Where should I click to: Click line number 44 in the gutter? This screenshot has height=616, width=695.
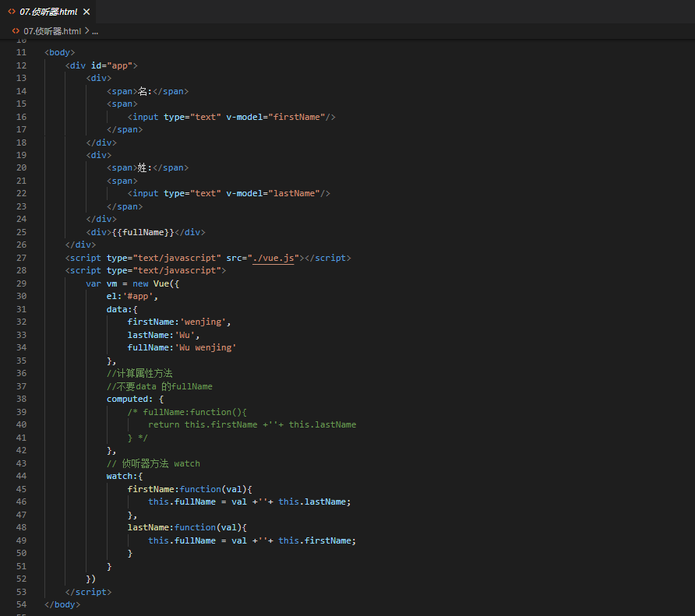click(x=21, y=476)
